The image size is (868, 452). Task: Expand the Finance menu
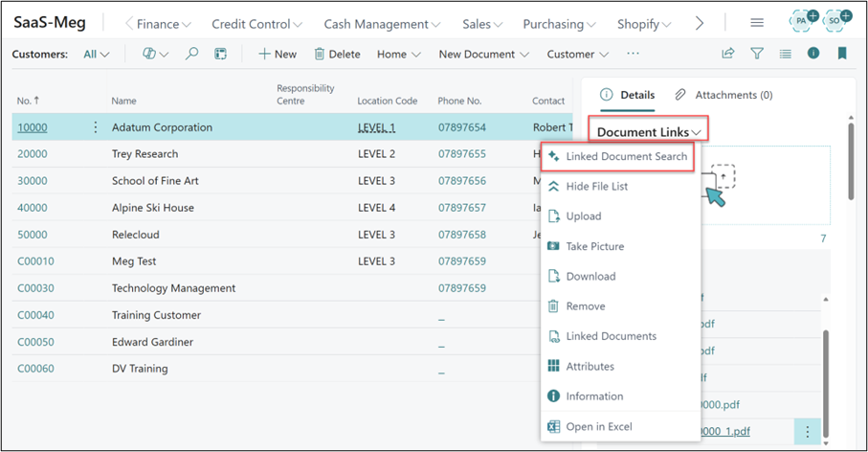164,24
